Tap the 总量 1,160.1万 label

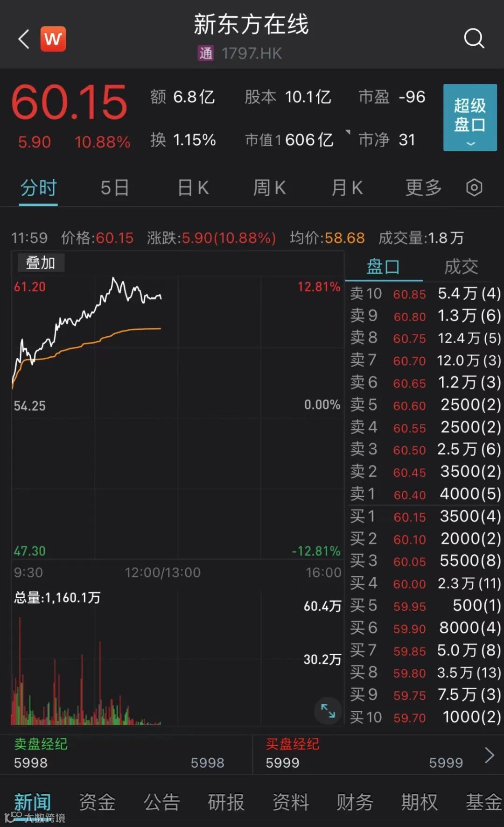pos(57,598)
